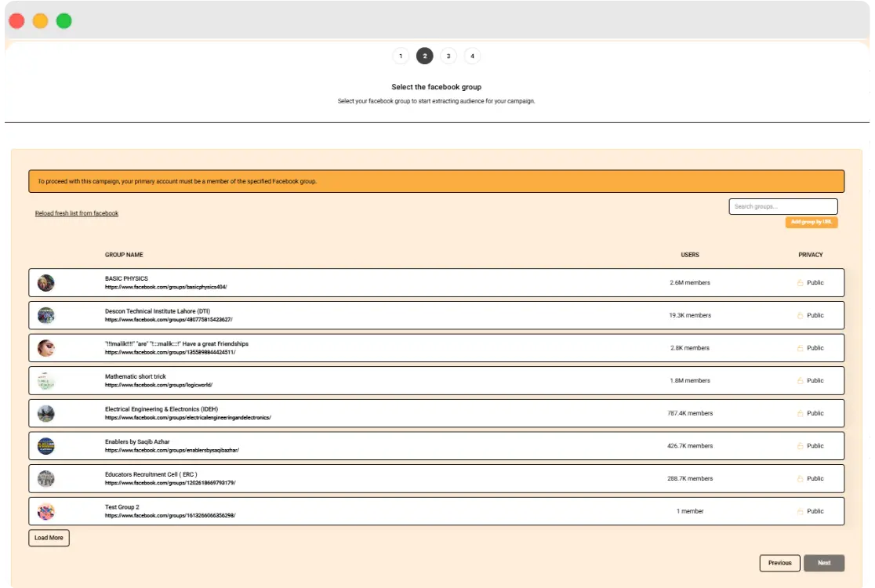Select the Enablers by Saqib Azhar group
The height and width of the screenshot is (588, 875).
click(136, 442)
